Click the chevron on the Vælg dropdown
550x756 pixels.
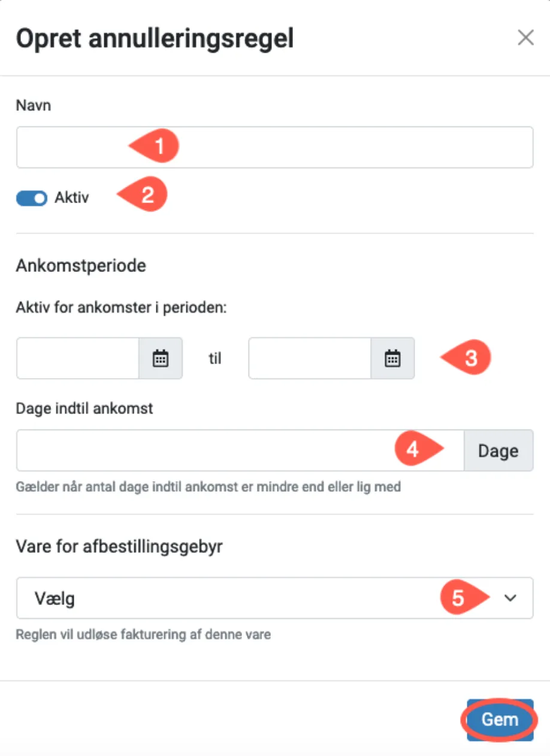click(x=510, y=598)
